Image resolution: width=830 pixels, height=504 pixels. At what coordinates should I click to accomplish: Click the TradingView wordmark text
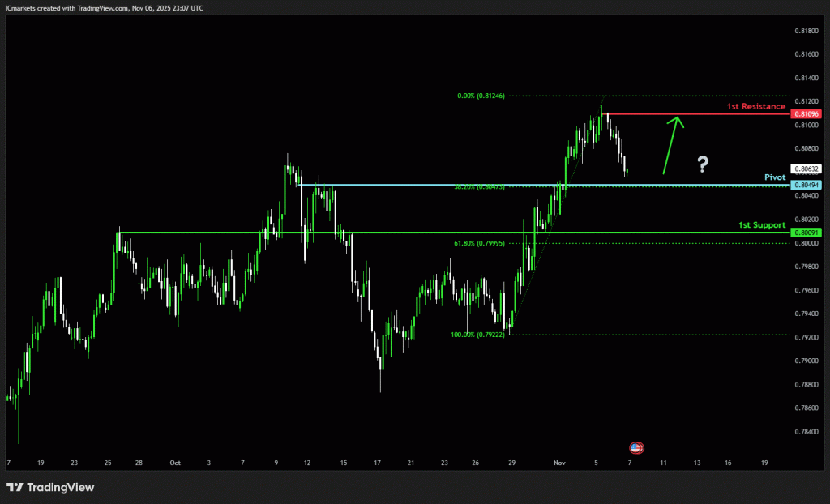61,487
